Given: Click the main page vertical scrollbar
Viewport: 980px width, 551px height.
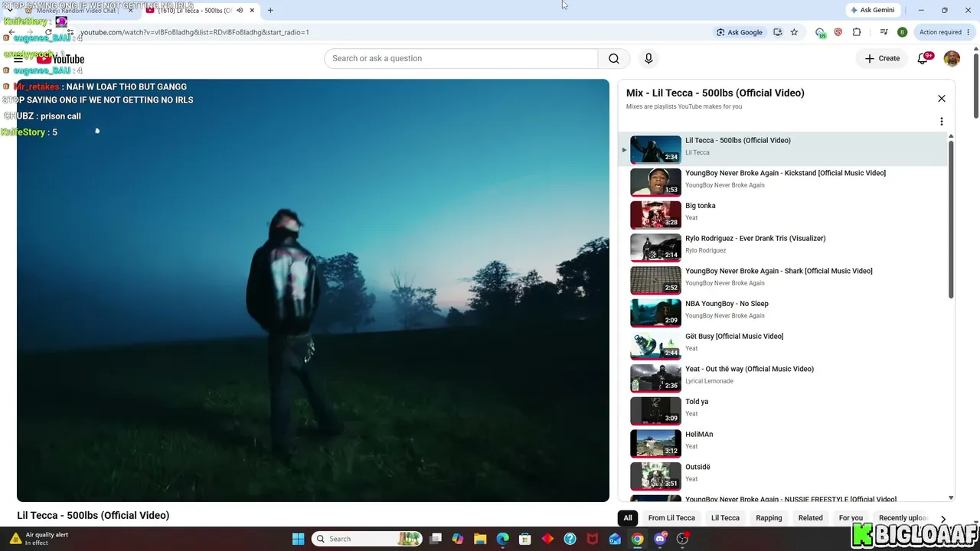Looking at the screenshot, I should (x=975, y=86).
